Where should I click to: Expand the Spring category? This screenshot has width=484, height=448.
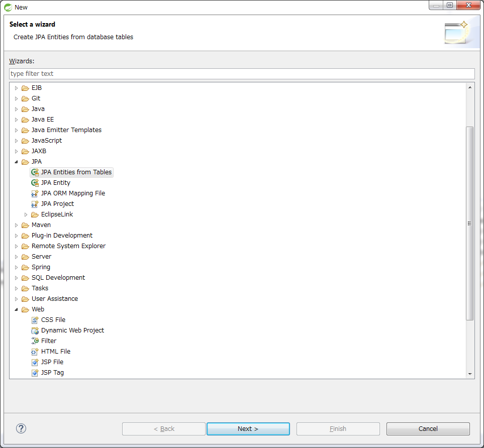16,267
